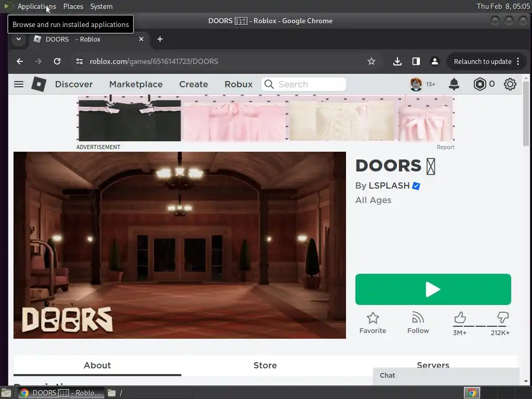
Task: Click the search magnifier icon
Action: (x=269, y=84)
